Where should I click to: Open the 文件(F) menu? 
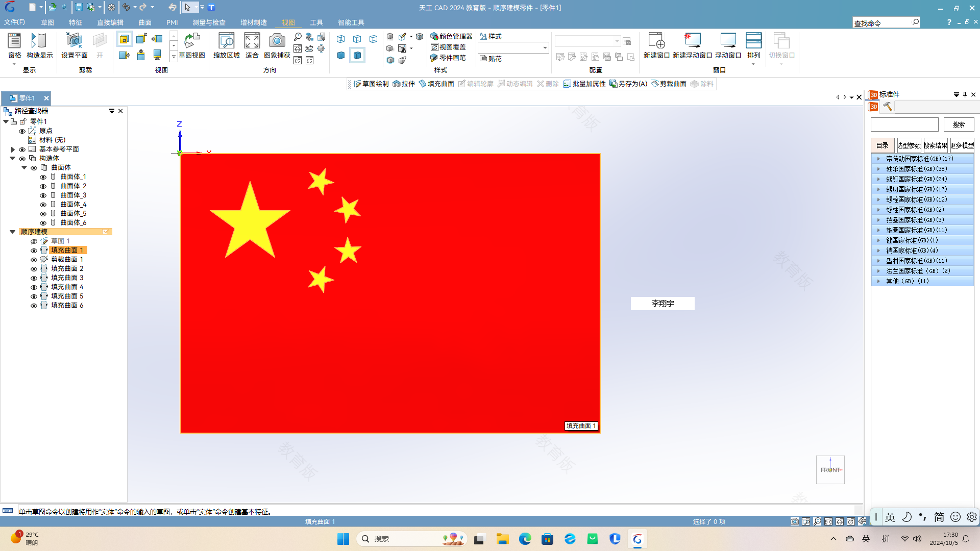(14, 22)
